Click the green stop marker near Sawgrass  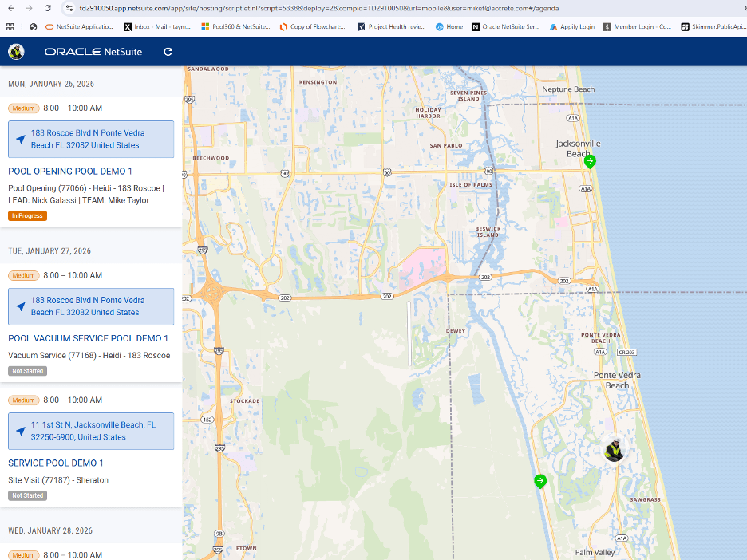(540, 481)
